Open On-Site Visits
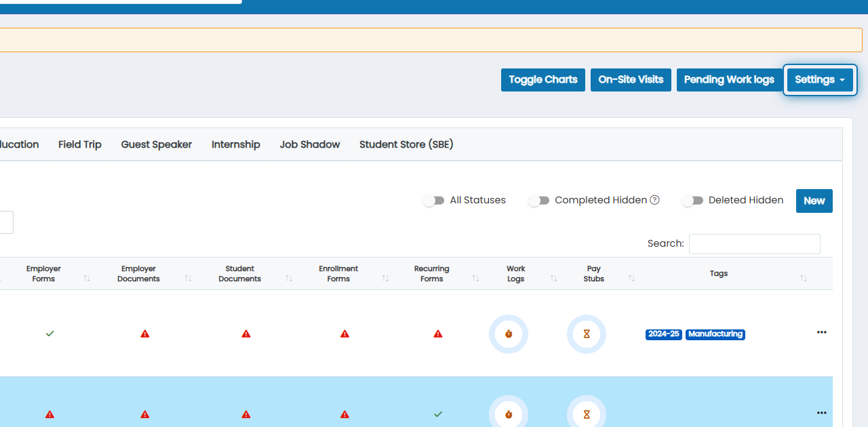Viewport: 868px width, 427px height. [x=631, y=80]
